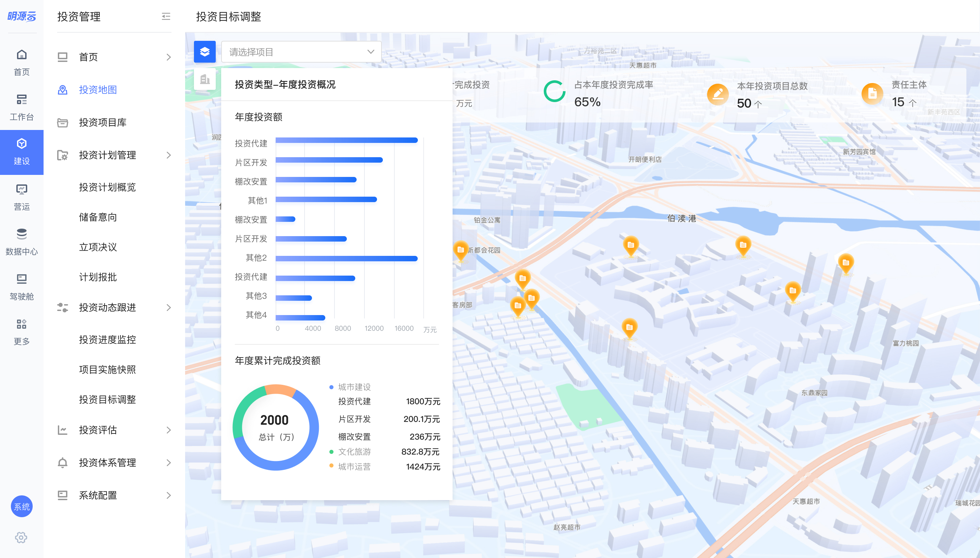Toggle 城市运营 legend entry
The width and height of the screenshot is (980, 558).
click(354, 467)
